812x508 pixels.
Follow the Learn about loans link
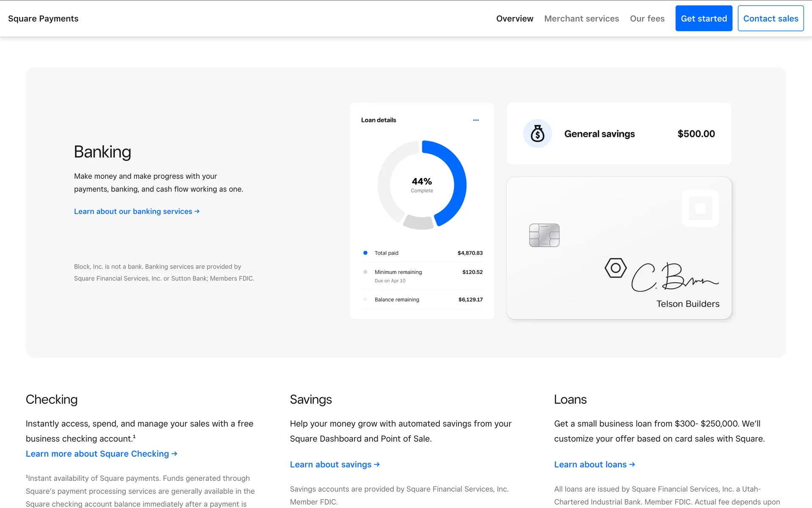pos(594,464)
